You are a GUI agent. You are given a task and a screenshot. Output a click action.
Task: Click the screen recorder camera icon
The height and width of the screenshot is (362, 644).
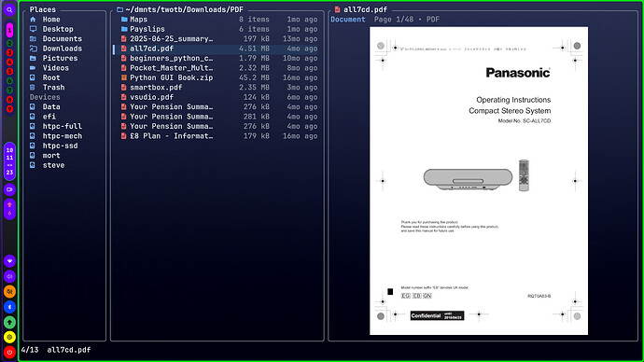coord(9,189)
